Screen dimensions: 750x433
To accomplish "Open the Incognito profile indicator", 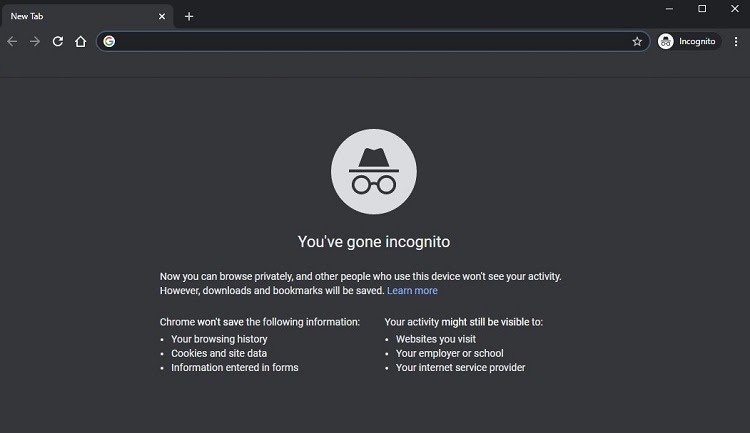I will pyautogui.click(x=688, y=42).
